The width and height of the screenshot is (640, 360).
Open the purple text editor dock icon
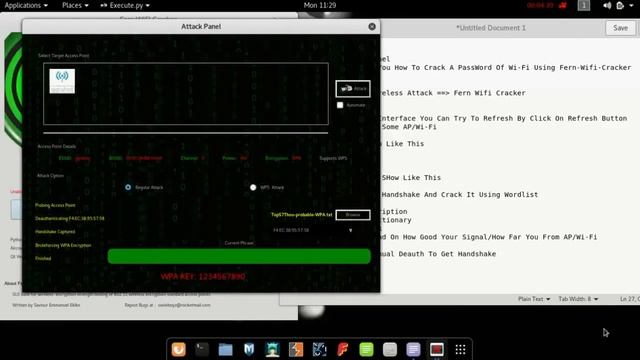(413, 349)
